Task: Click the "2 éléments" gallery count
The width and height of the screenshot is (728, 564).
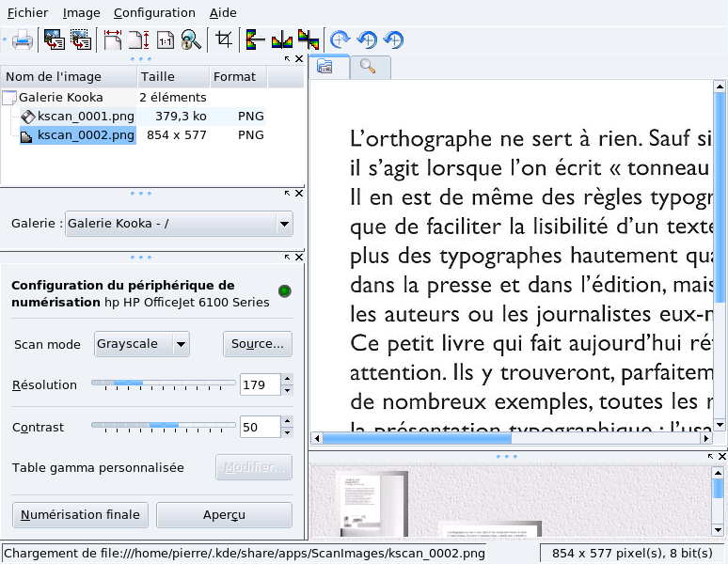Action: coord(173,98)
